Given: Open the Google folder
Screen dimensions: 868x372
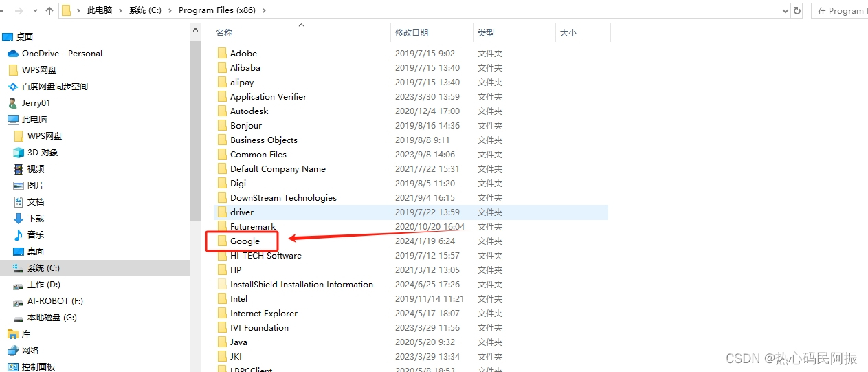Looking at the screenshot, I should [x=245, y=241].
